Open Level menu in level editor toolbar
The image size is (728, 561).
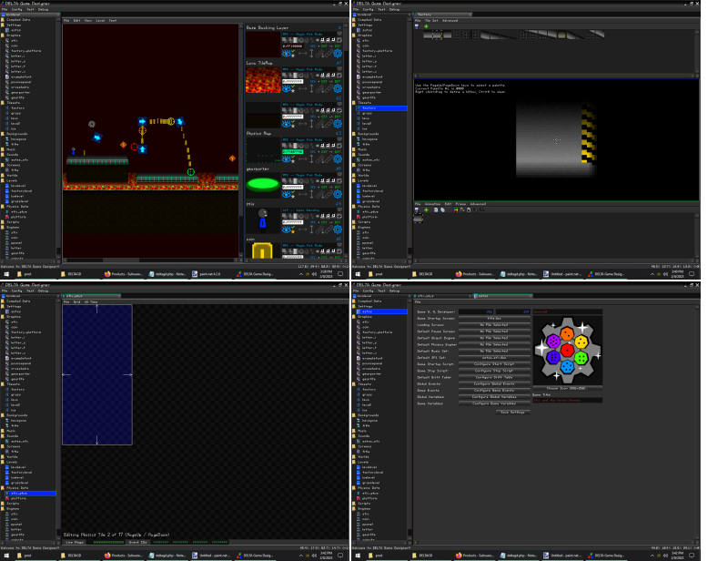point(100,20)
